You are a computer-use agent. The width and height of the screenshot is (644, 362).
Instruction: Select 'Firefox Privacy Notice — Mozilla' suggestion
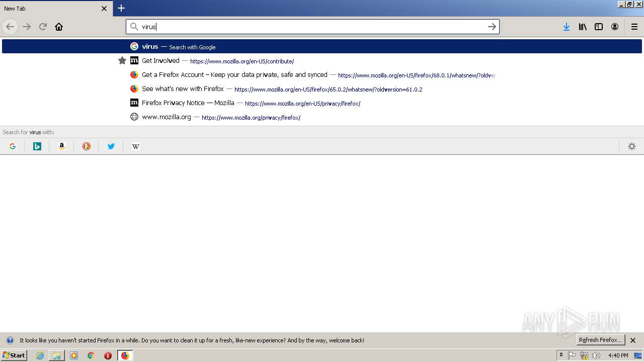(x=322, y=103)
